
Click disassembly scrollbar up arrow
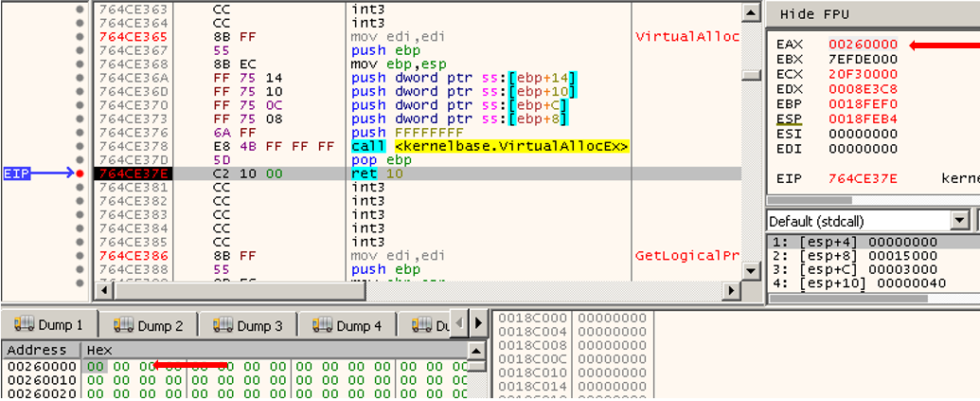click(x=751, y=12)
